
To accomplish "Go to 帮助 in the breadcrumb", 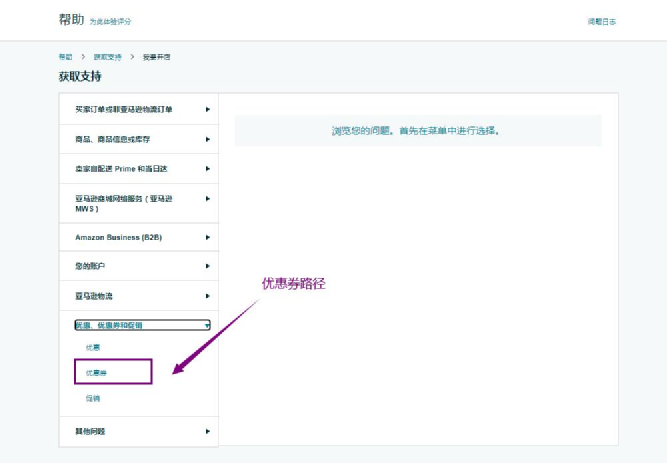I will pyautogui.click(x=66, y=57).
